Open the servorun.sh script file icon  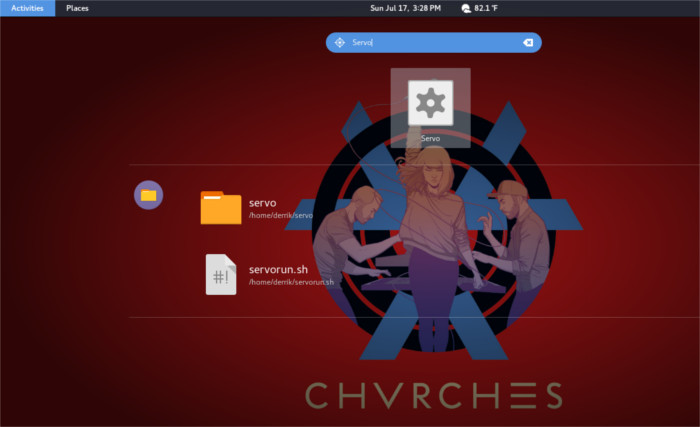(221, 274)
